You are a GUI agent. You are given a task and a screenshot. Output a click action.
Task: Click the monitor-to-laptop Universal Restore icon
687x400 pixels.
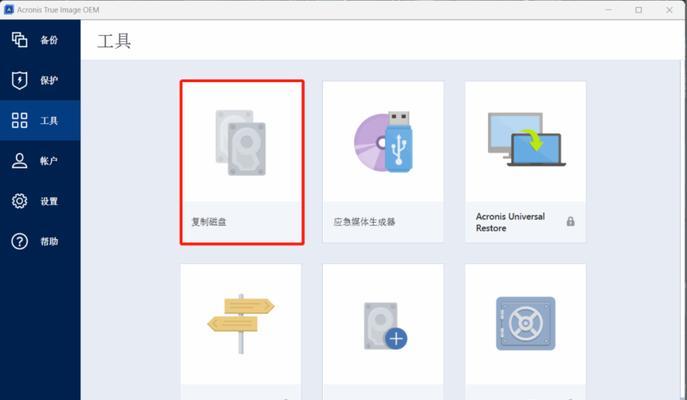[x=526, y=139]
